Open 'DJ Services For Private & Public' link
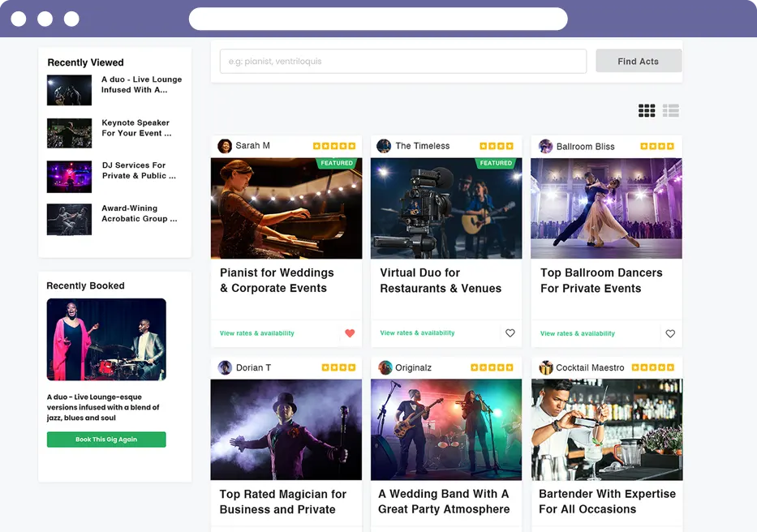Screen dimensions: 757x532 [139, 170]
